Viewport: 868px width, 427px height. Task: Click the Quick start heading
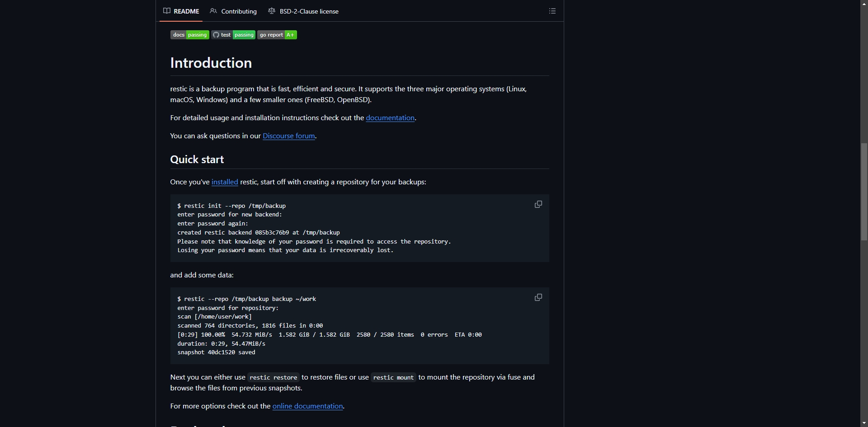pos(197,160)
